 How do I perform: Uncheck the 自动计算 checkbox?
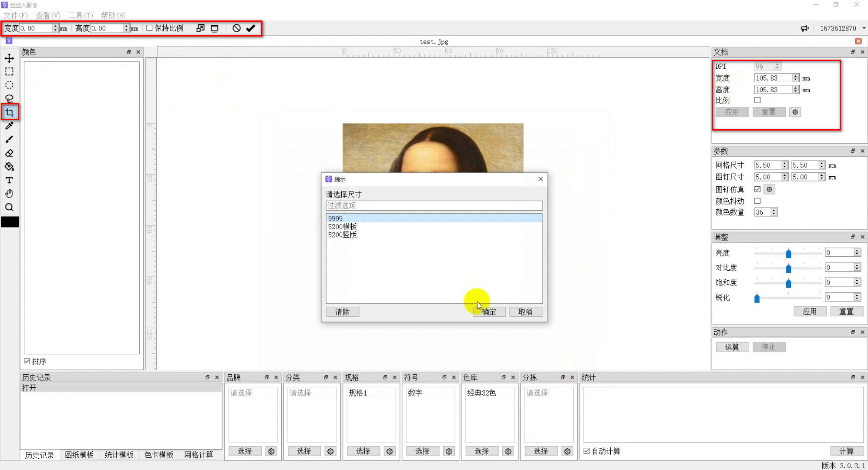587,451
